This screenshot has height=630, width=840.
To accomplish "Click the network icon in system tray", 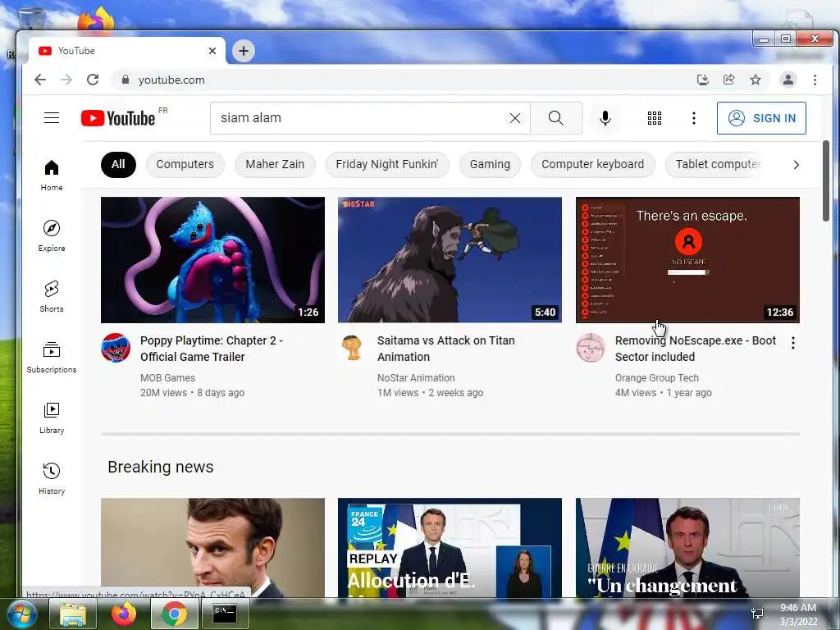I will pos(757,614).
